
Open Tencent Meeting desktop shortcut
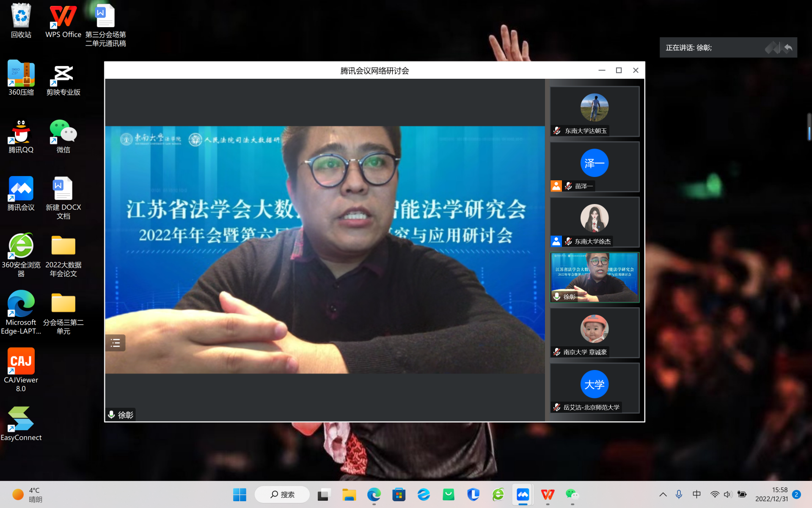pyautogui.click(x=21, y=193)
